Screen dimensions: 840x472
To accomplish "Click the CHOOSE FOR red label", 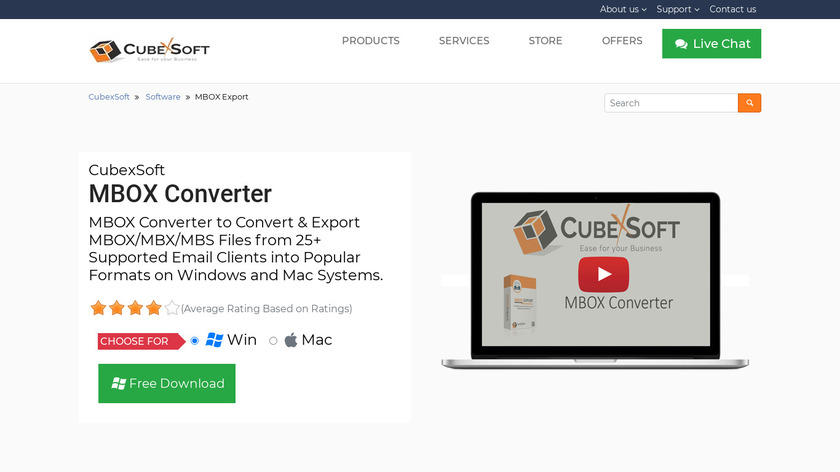I will [x=141, y=341].
